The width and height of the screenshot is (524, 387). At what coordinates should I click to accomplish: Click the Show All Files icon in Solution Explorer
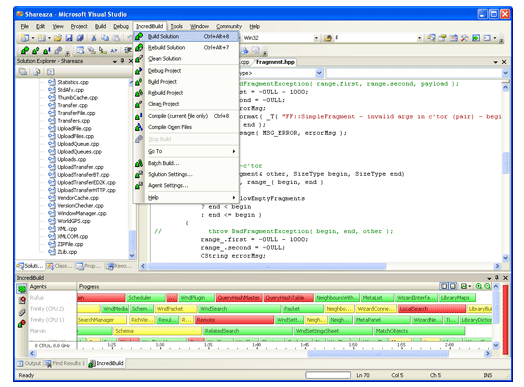tap(37, 72)
